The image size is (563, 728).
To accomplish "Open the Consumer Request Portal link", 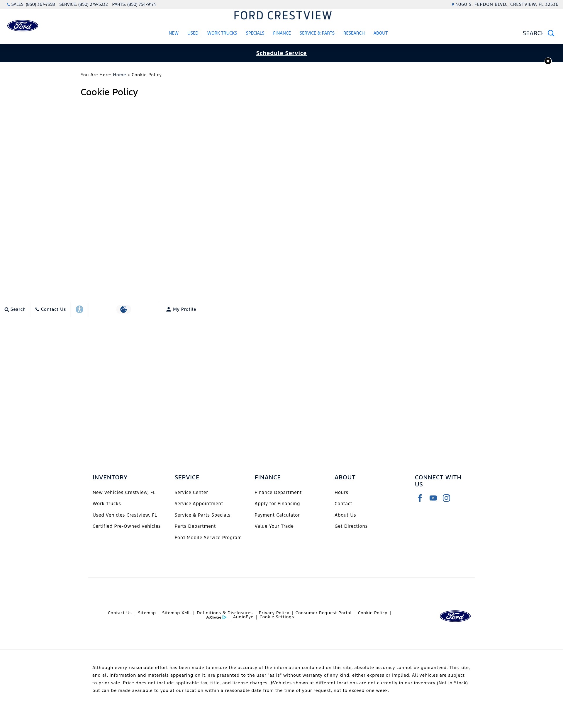I will pos(323,613).
